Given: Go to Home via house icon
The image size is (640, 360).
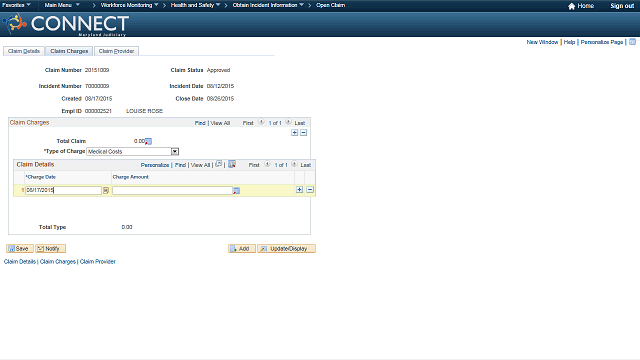Looking at the screenshot, I should coord(571,6).
